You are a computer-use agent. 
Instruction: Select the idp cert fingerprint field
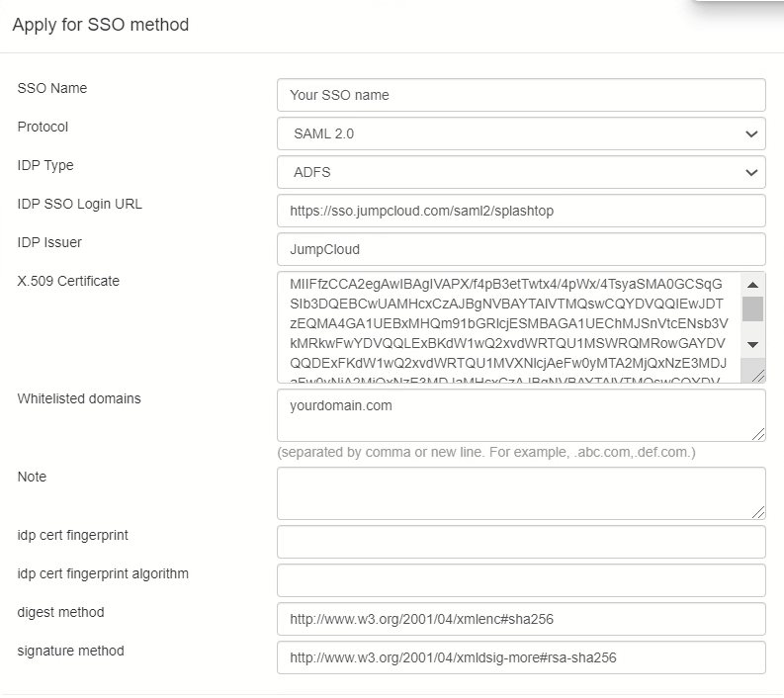[521, 542]
